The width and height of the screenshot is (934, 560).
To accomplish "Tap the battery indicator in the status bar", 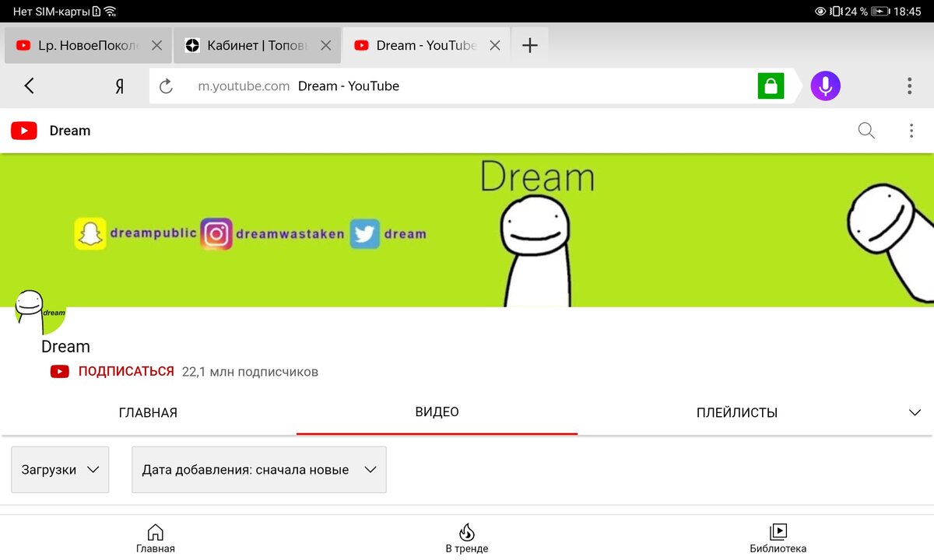I will click(x=880, y=12).
